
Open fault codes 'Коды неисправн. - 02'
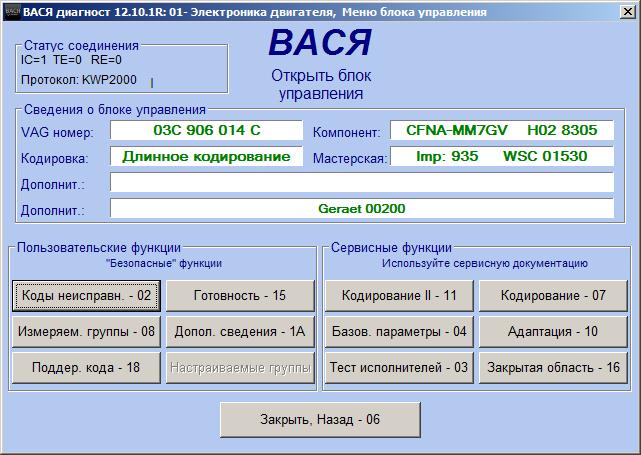point(86,295)
